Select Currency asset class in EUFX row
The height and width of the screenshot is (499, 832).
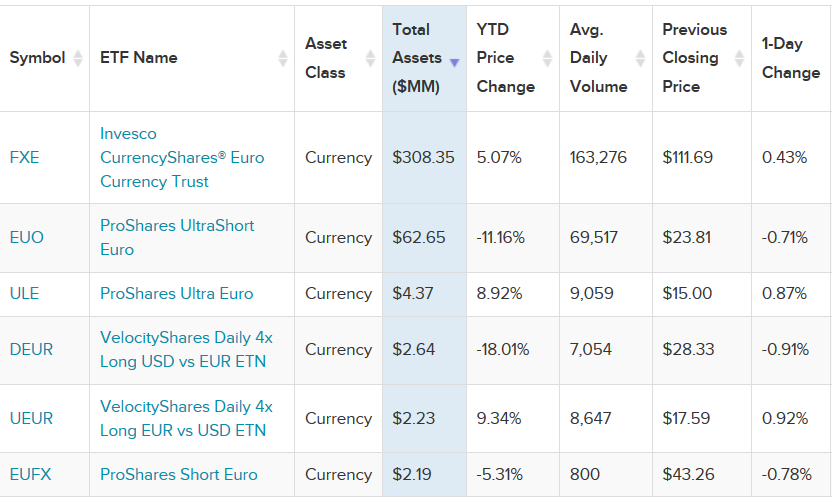[x=339, y=474]
